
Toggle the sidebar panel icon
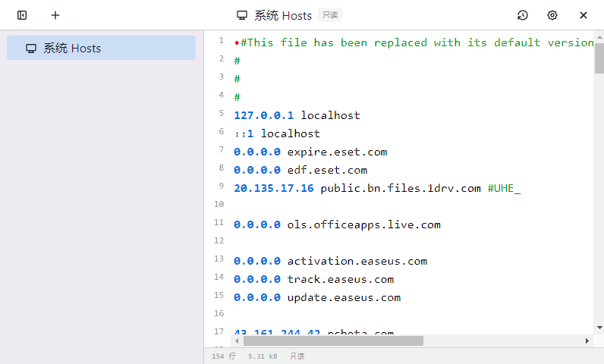(x=22, y=15)
